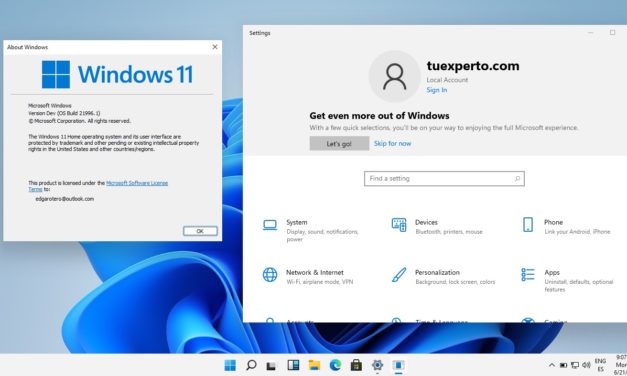Click the Sign in link in Settings

437,90
